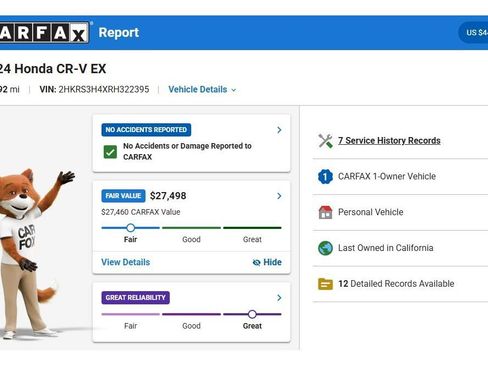Click 12 Detailed Records Available text
The image size is (488, 366).
396,284
